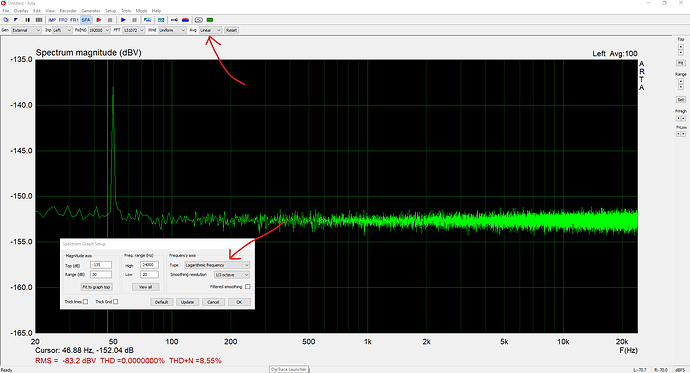Screen dimensions: 690x373
Task: Click the DipTrace Launcher taskbar tooltip
Action: [x=289, y=369]
